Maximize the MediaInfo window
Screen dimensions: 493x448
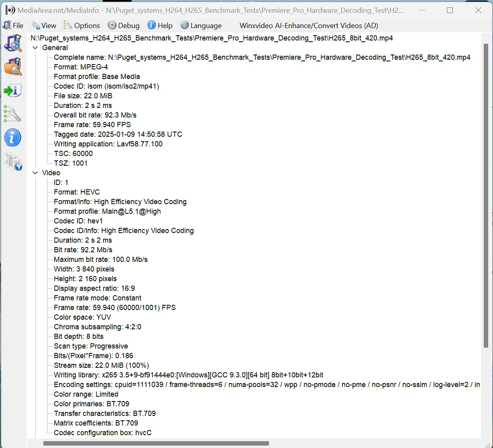click(x=450, y=10)
